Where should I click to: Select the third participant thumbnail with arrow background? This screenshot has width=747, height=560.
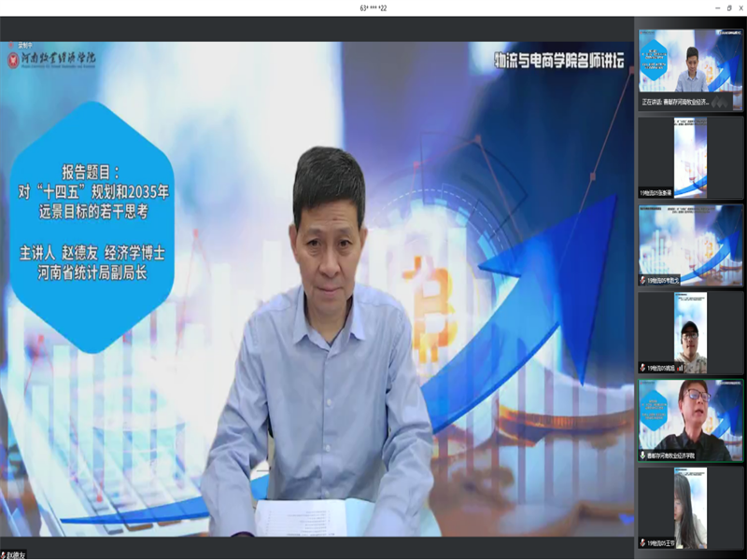(x=690, y=243)
